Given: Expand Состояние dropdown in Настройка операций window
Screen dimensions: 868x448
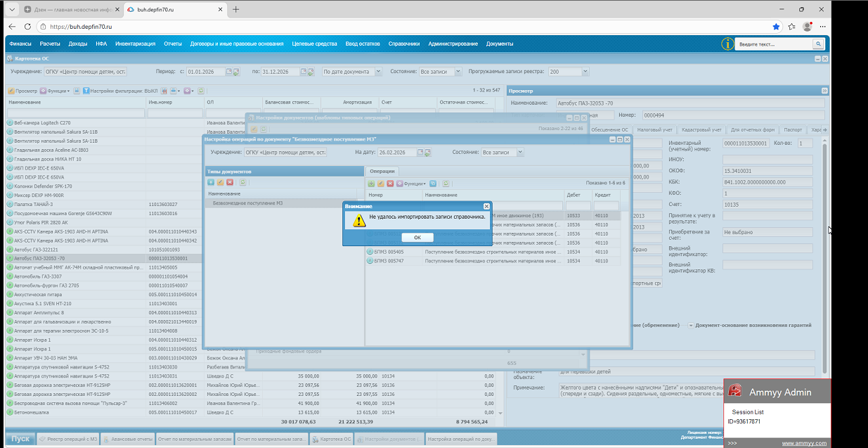Looking at the screenshot, I should [520, 153].
